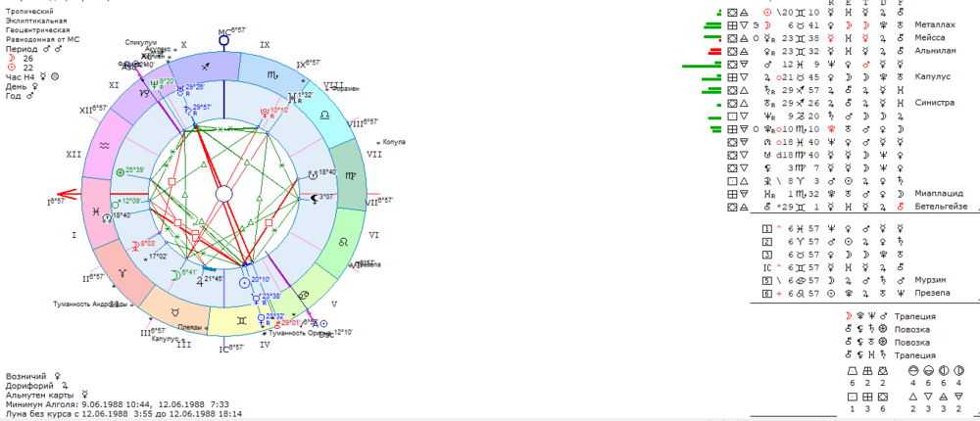Select the Трапеция row beginning with red Moon

890,316
